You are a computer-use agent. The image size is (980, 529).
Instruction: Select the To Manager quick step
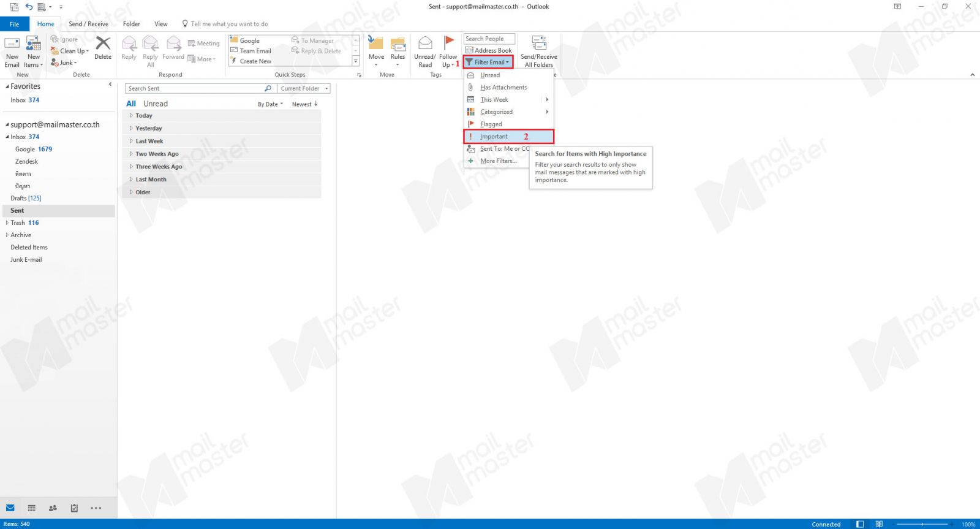coord(312,40)
